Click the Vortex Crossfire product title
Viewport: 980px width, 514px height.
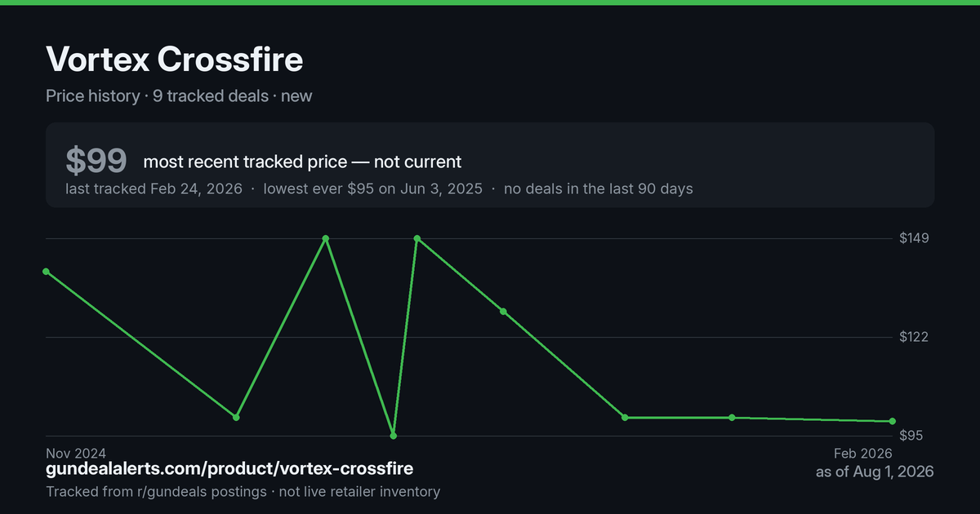pyautogui.click(x=174, y=60)
